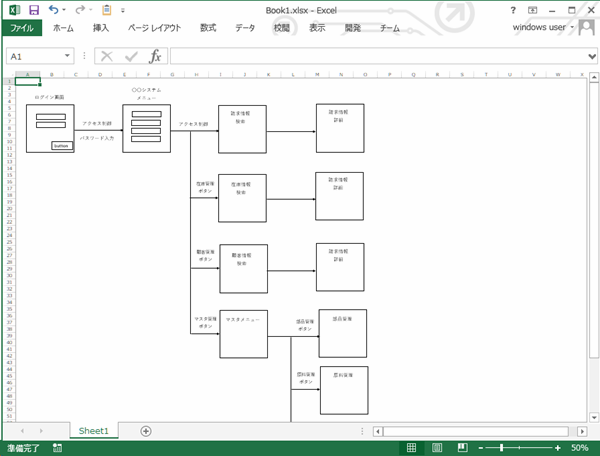Screen dimensions: 600x456
Task: Zoom out with the minus button
Action: pos(481,448)
